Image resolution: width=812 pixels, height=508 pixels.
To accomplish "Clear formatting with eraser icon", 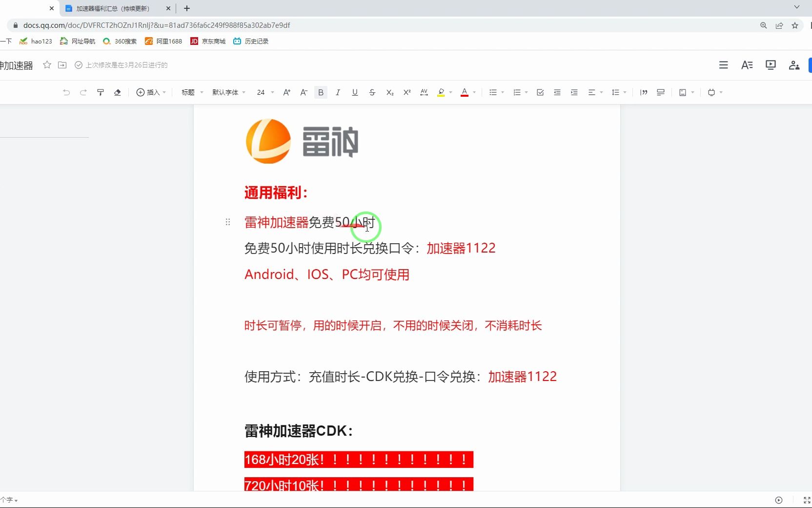I will 118,92.
